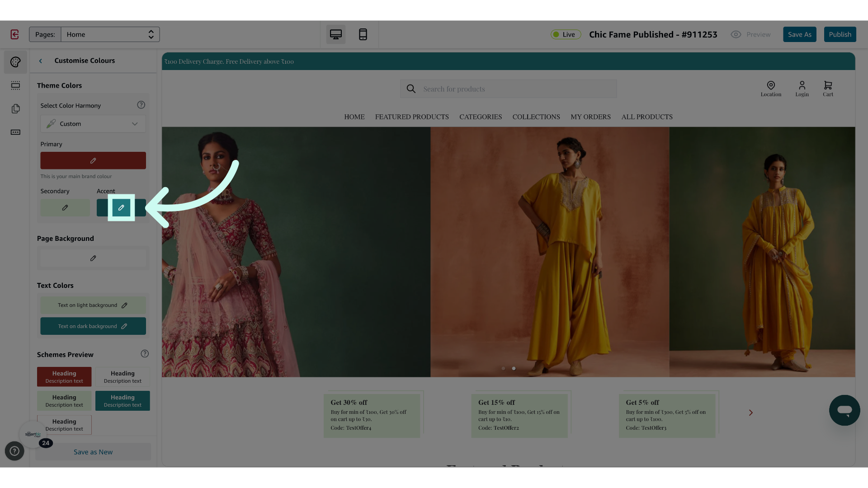868x488 pixels.
Task: Open help for Schemes Preview
Action: click(x=145, y=354)
